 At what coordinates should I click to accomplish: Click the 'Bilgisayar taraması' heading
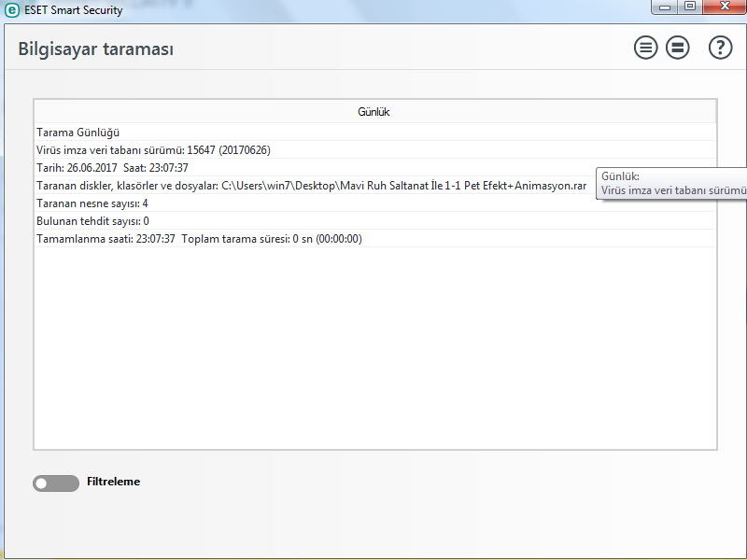[96, 49]
